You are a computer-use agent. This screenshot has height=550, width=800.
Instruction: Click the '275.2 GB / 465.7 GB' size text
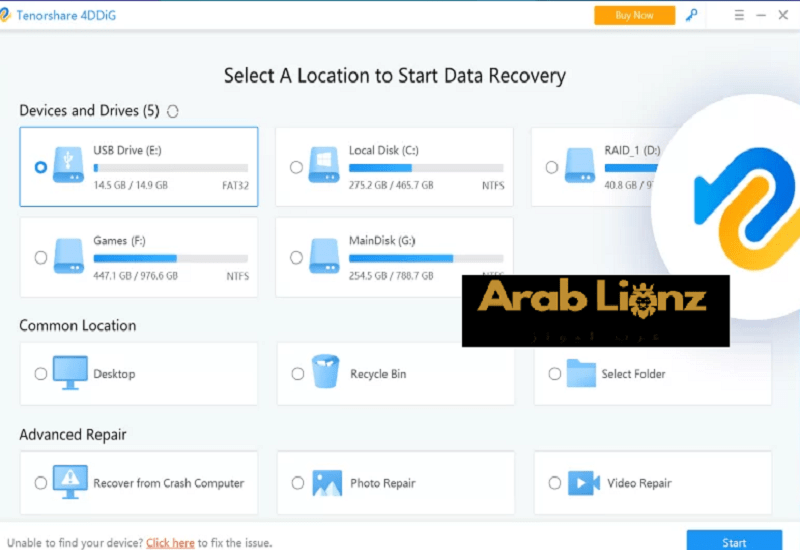tap(391, 185)
